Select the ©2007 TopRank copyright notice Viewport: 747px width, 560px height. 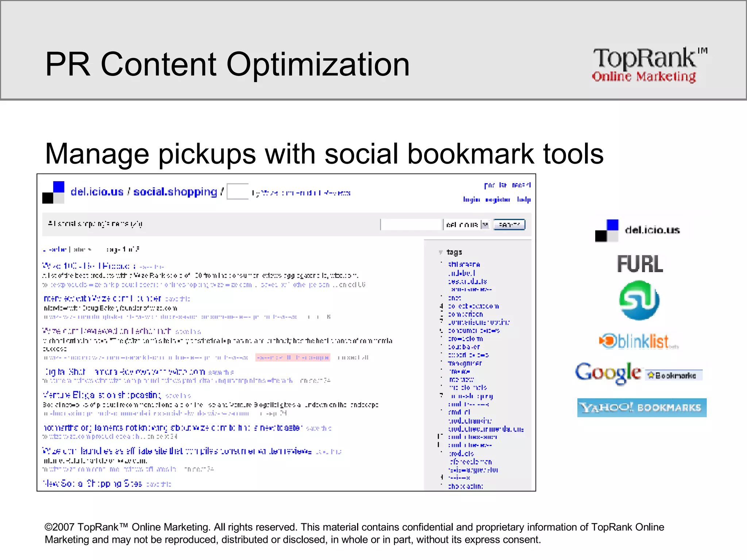(x=354, y=533)
